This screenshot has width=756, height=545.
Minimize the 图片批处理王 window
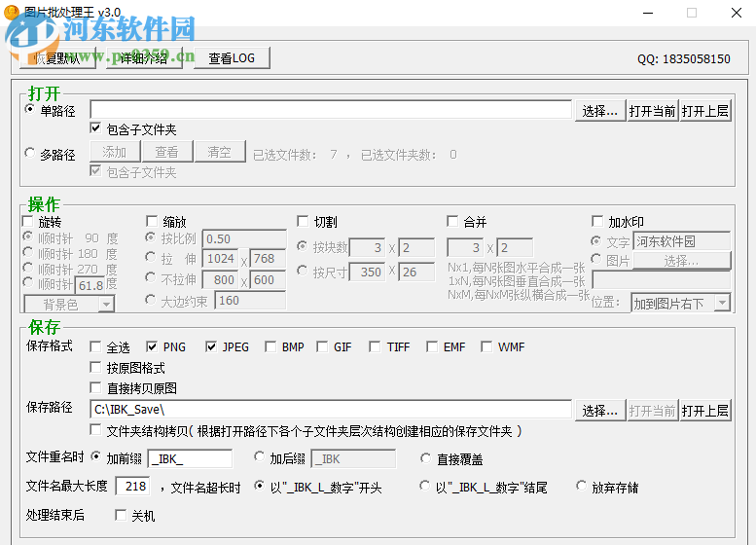(x=648, y=13)
